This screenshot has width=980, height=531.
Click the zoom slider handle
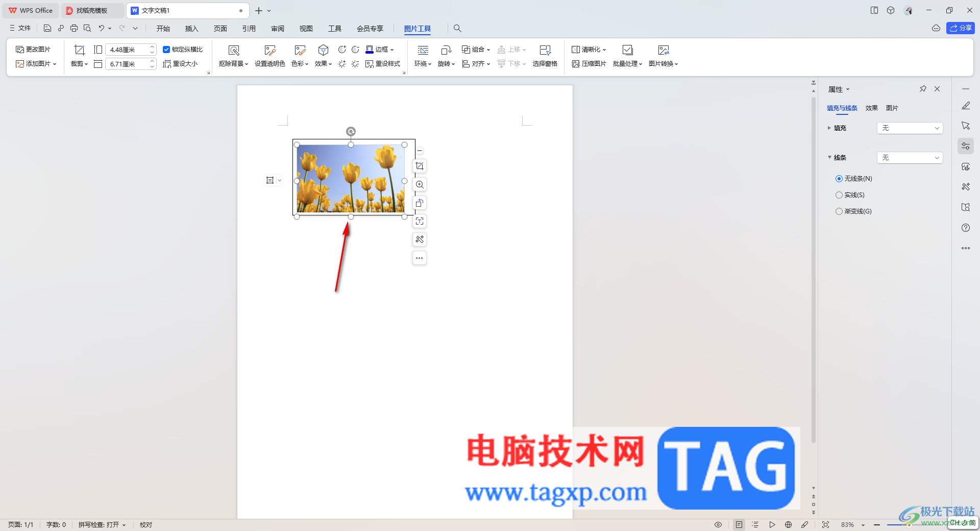909,524
